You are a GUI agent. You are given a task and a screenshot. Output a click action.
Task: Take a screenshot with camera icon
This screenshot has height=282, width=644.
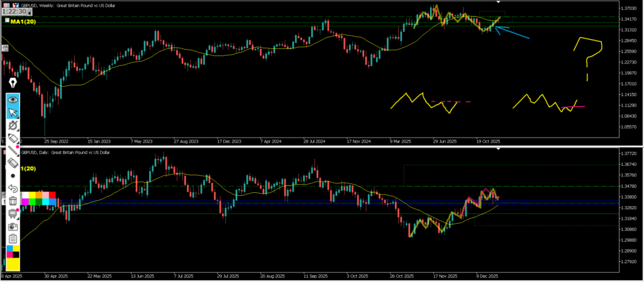point(13,226)
